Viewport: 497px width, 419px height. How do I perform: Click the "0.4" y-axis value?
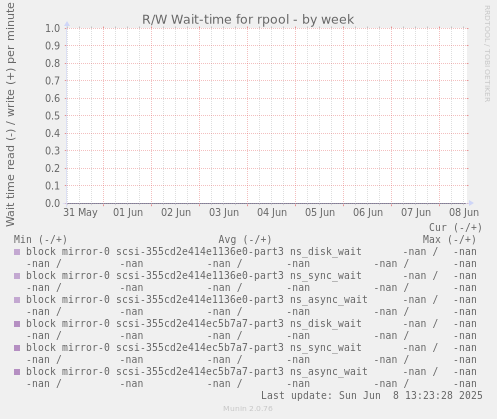(x=53, y=133)
